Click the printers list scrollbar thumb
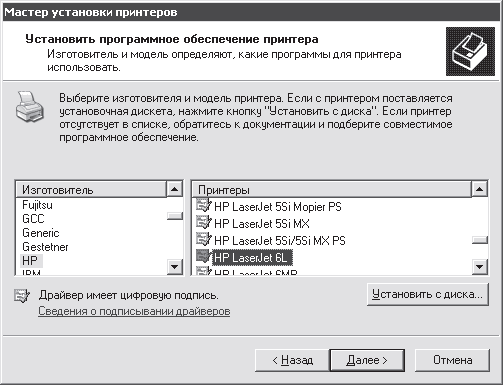The width and height of the screenshot is (503, 385). coord(480,240)
